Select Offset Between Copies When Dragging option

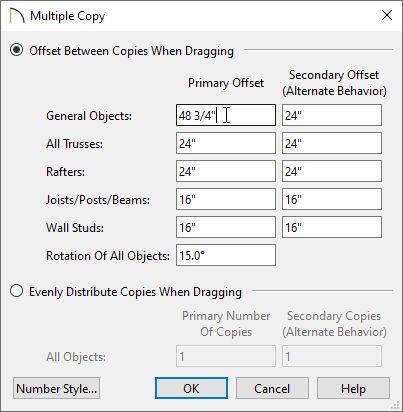[x=16, y=50]
